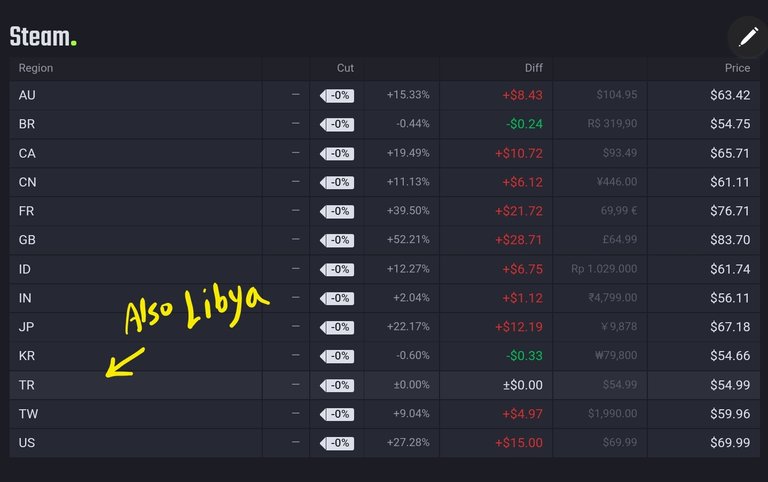
Task: Select the KR region label
Action: 27,356
